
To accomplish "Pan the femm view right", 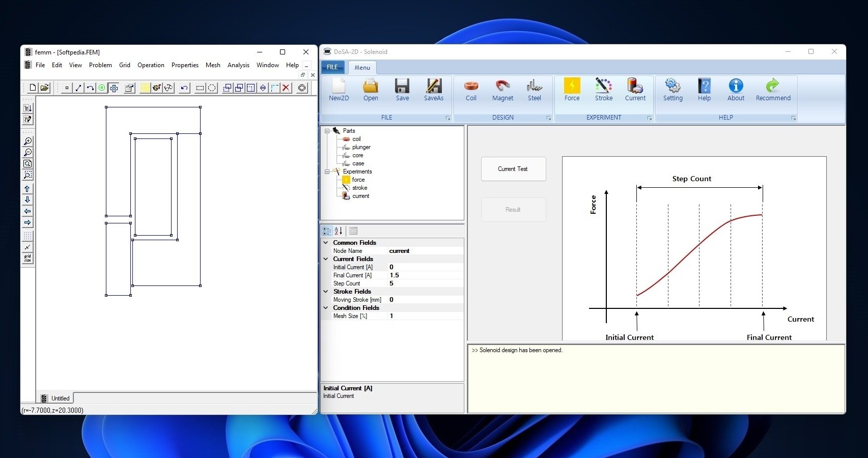I will [27, 222].
